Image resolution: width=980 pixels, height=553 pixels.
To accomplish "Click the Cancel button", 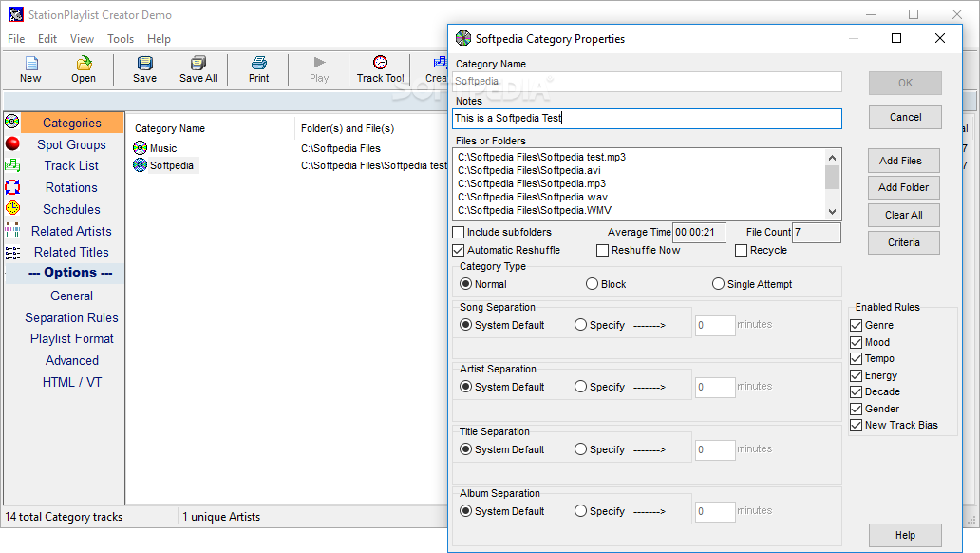I will pyautogui.click(x=905, y=117).
